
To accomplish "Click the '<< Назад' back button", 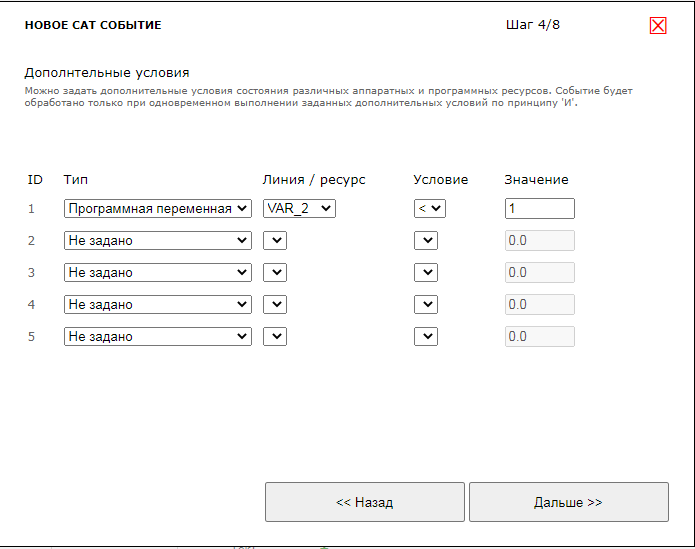I will (364, 502).
